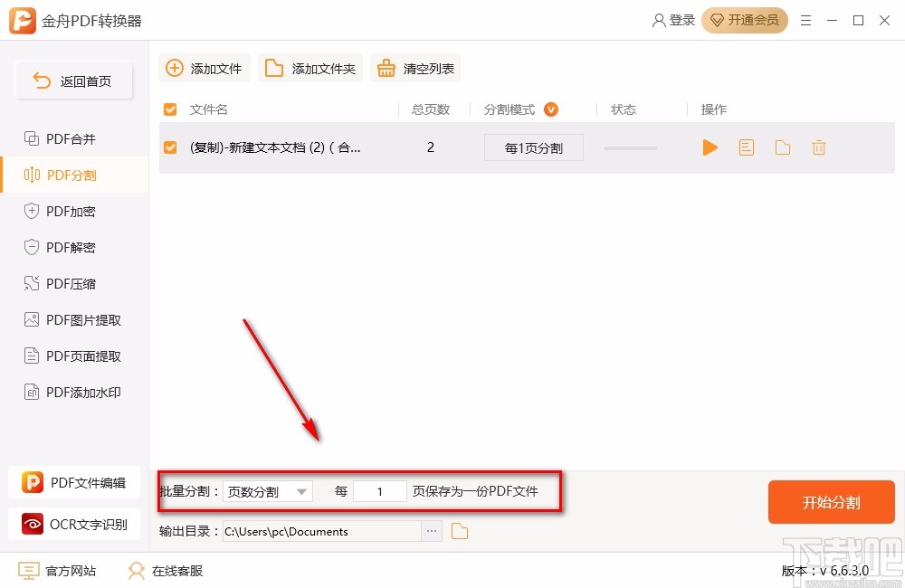Toggle the select-all checkbox in 文件名 header
905x588 pixels.
tap(169, 109)
